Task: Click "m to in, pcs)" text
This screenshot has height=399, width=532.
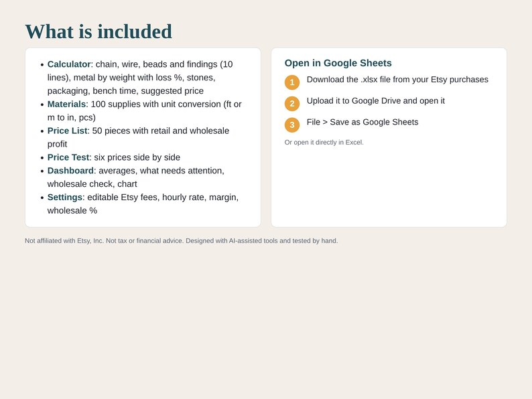Action: point(72,118)
